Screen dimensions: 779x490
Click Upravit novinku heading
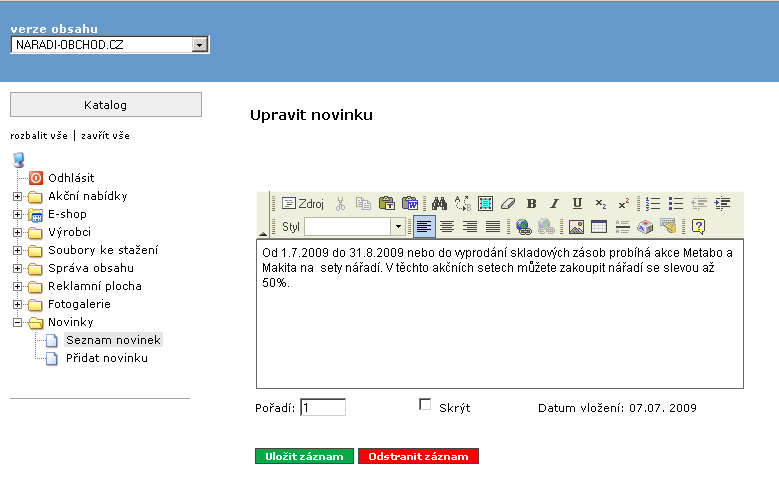pos(312,115)
